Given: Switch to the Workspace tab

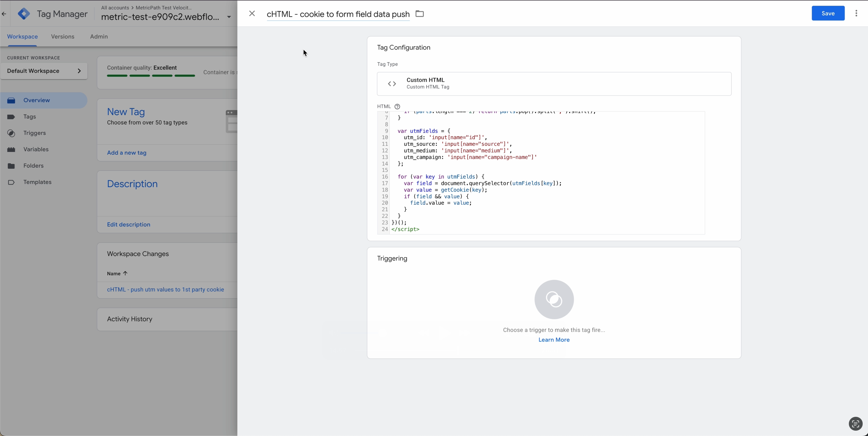Looking at the screenshot, I should 22,37.
